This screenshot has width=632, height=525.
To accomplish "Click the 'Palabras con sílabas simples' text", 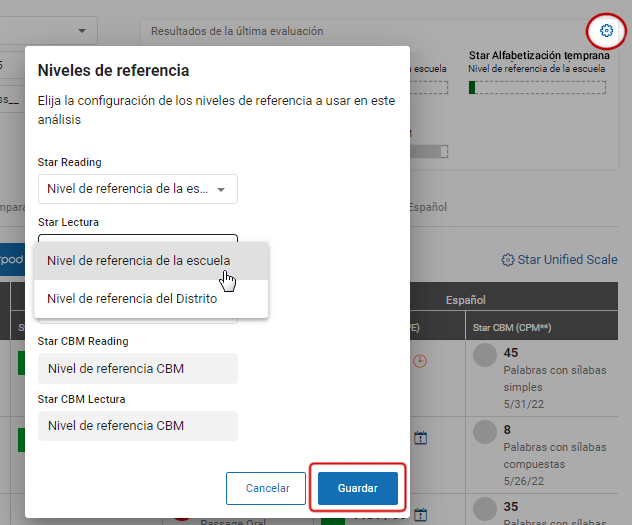I will (555, 378).
